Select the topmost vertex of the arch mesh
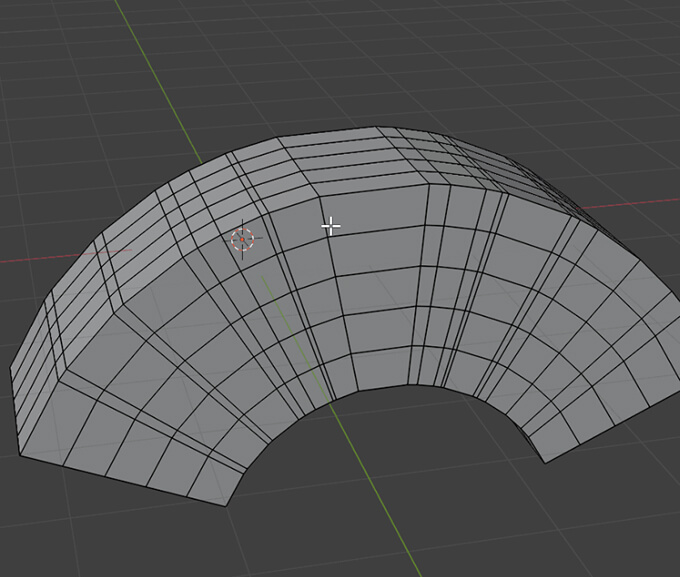This screenshot has height=577, width=680. (x=377, y=127)
